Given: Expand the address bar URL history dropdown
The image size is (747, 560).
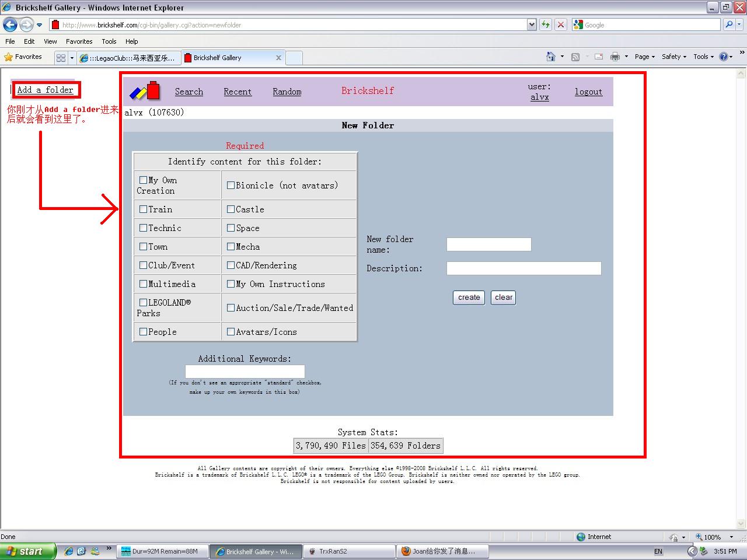Looking at the screenshot, I should (x=532, y=24).
